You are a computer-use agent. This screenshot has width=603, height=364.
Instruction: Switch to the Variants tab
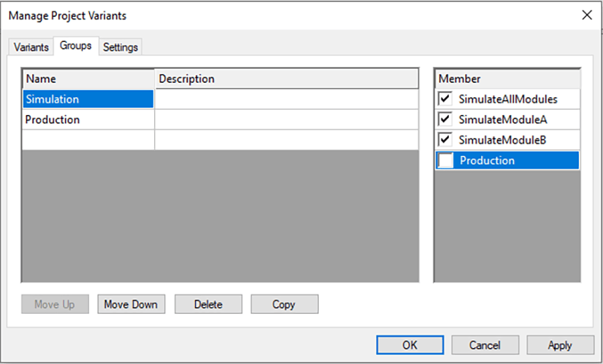31,48
